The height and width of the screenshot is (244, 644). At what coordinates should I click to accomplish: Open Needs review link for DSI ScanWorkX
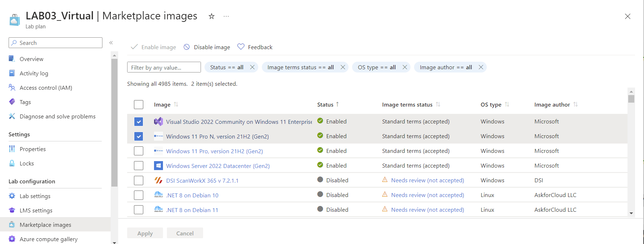(x=428, y=180)
